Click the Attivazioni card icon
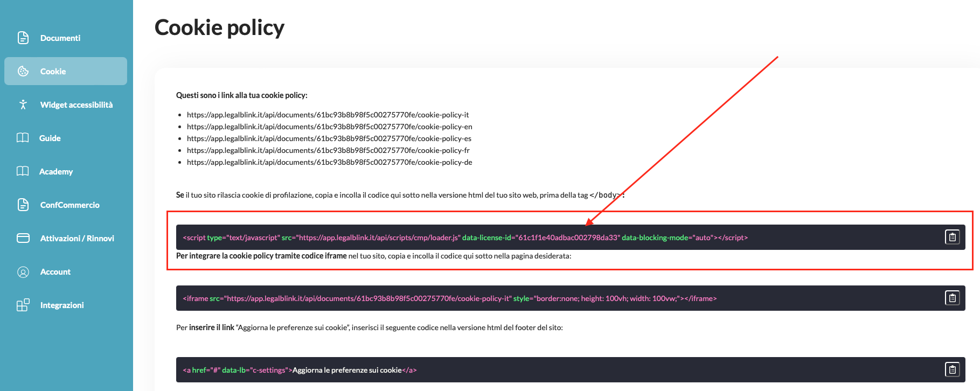980x391 pixels. [23, 238]
